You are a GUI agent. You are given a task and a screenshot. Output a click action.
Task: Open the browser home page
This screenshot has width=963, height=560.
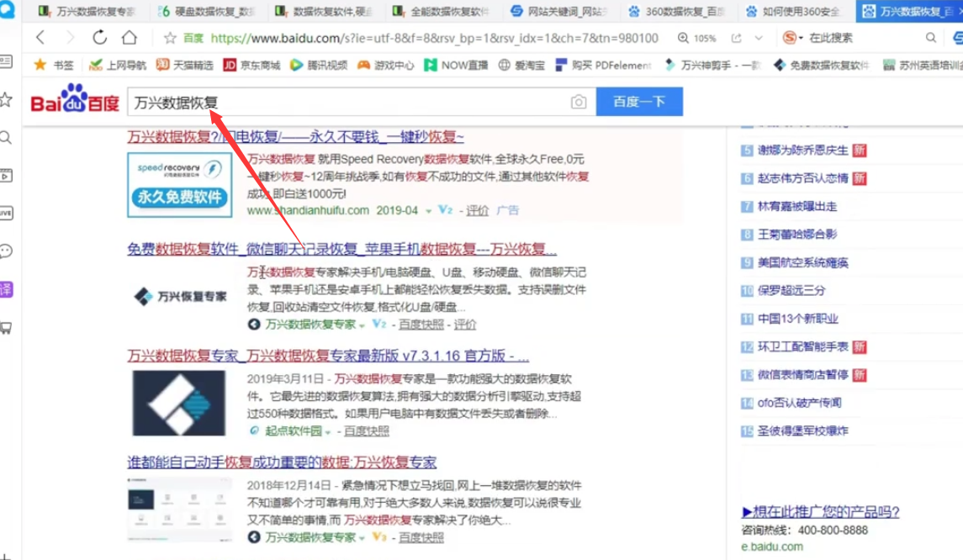(130, 38)
